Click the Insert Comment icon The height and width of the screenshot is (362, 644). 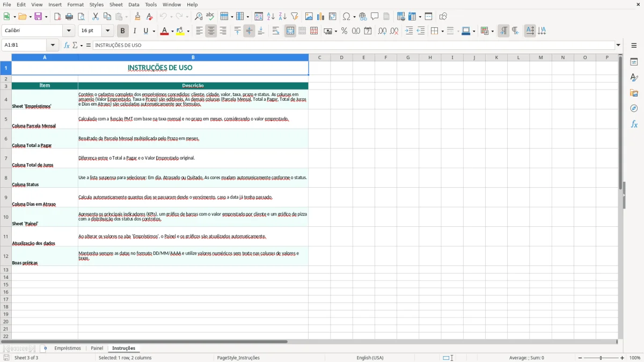coord(375,17)
